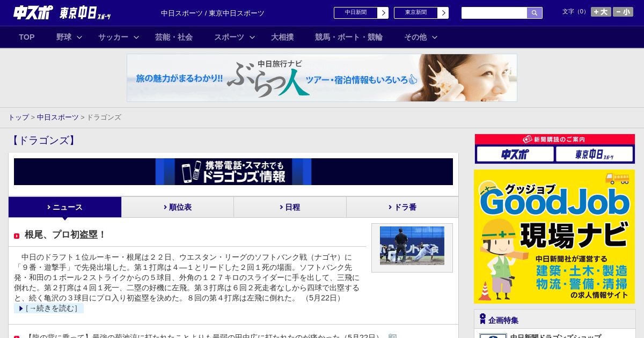This screenshot has height=338, width=644.
Task: Click the 企画特集 heading
Action: 503,320
